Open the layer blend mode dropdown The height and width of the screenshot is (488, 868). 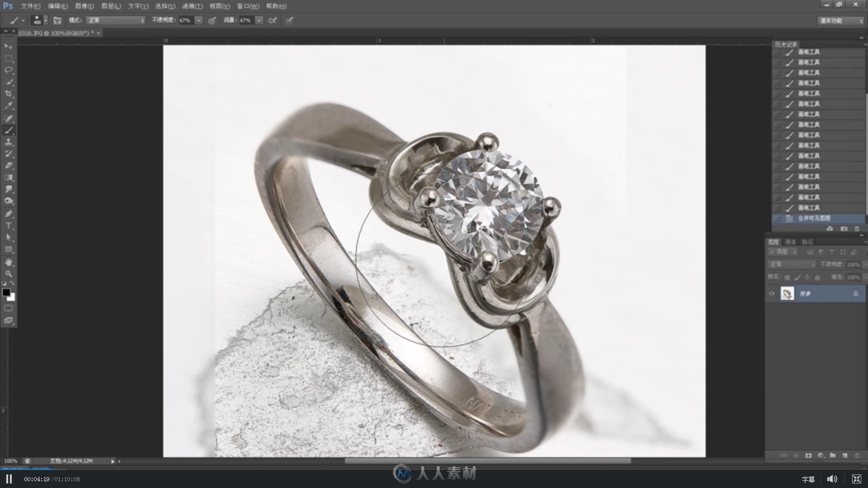click(x=792, y=264)
